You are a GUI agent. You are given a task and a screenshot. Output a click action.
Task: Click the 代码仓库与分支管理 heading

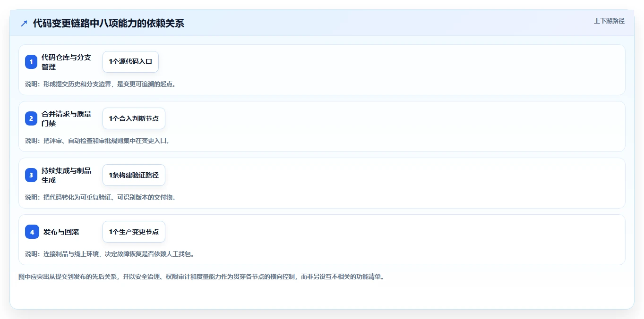tap(66, 62)
